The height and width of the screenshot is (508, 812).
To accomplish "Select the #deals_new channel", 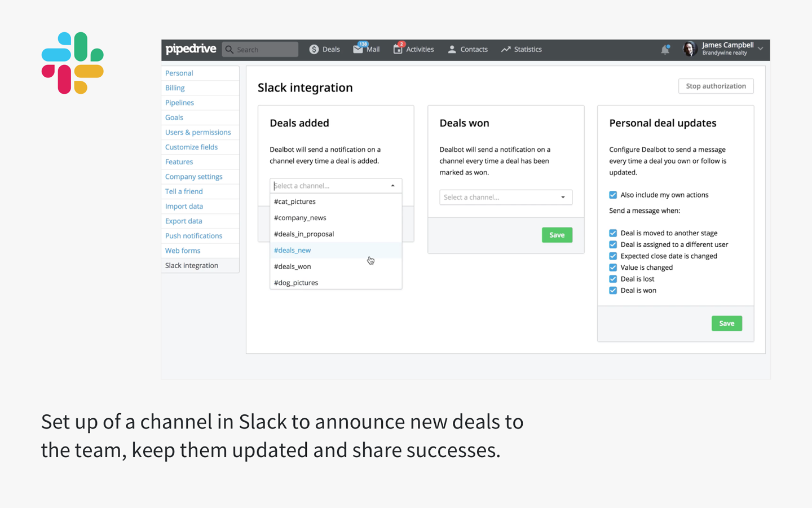I will [x=292, y=250].
